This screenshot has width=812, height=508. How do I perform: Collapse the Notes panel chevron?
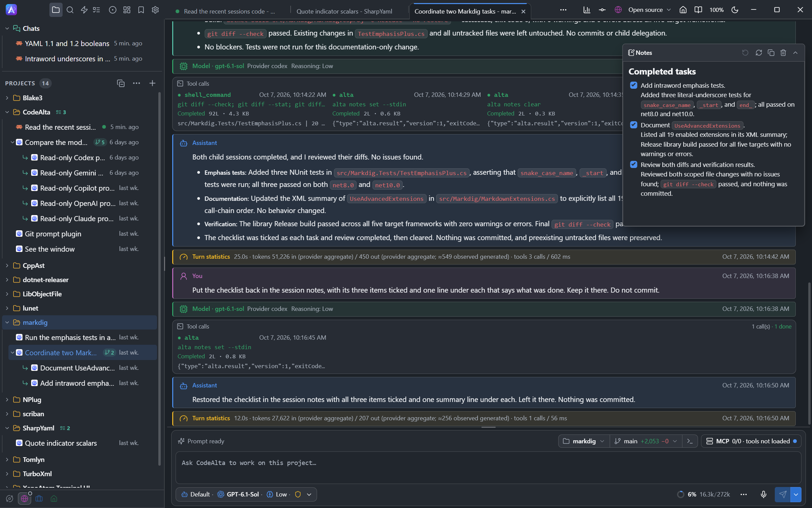coord(795,52)
